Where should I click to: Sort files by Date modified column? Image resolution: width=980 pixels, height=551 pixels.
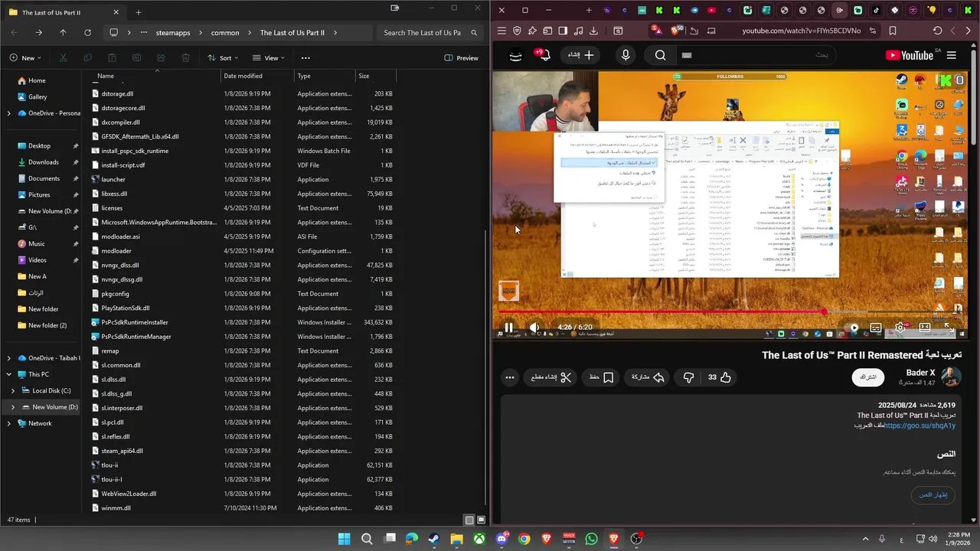click(x=257, y=76)
